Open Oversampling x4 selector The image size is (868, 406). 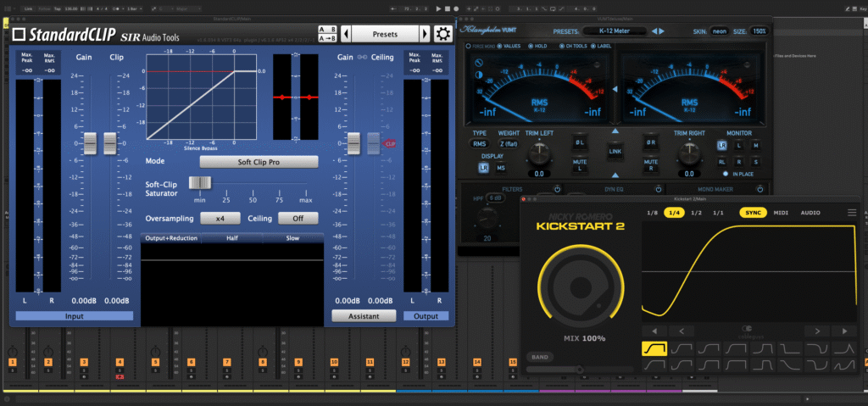[220, 218]
